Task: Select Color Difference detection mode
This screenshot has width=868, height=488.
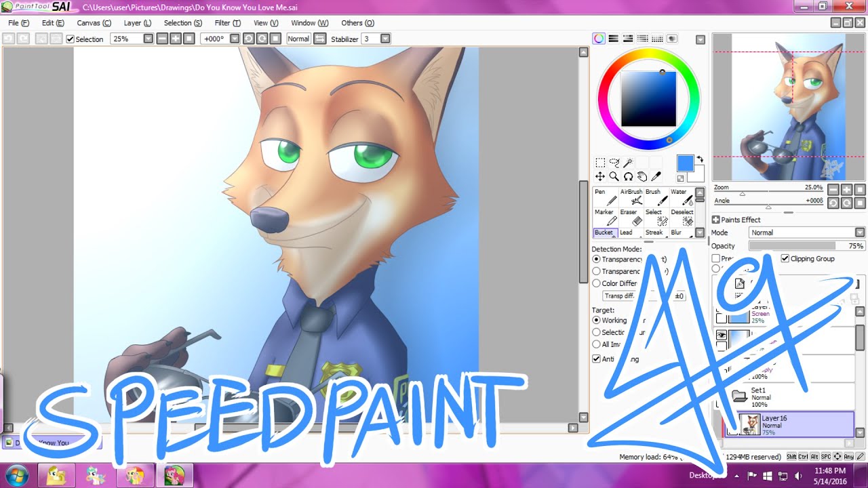Action: click(x=597, y=283)
